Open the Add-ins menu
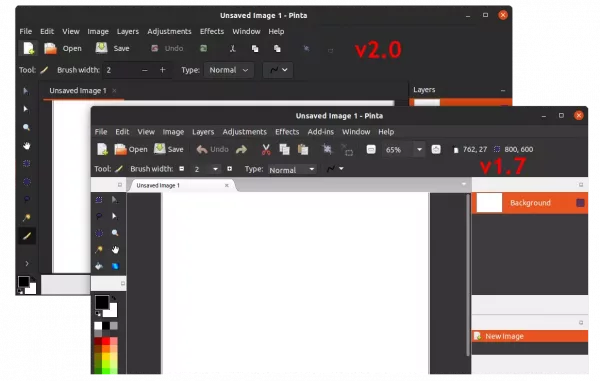Screen dimensions: 600x381 click(x=320, y=132)
